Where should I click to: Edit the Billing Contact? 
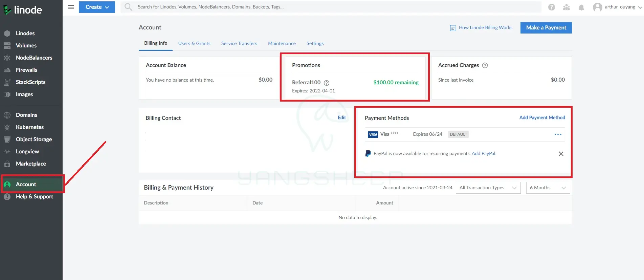pos(342,117)
